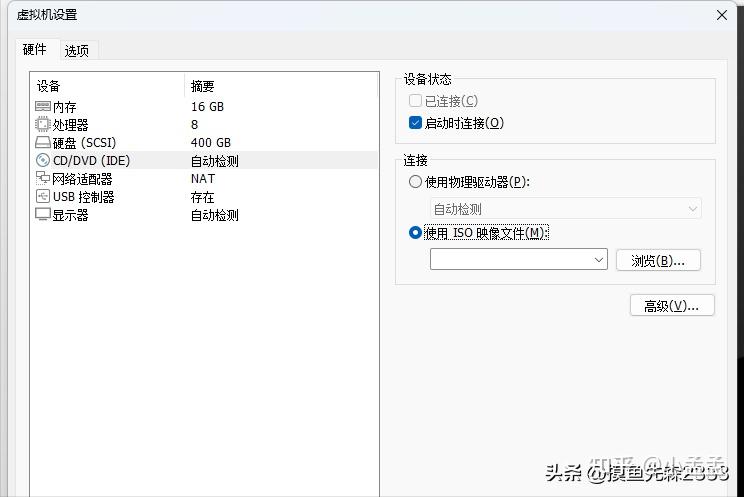The width and height of the screenshot is (744, 497).
Task: Click the NAT network summary value
Action: pyautogui.click(x=203, y=179)
